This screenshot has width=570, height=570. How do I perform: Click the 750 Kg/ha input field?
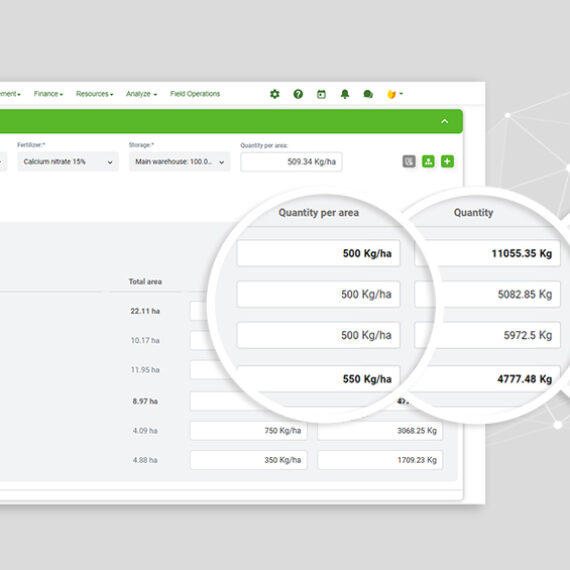pyautogui.click(x=249, y=431)
